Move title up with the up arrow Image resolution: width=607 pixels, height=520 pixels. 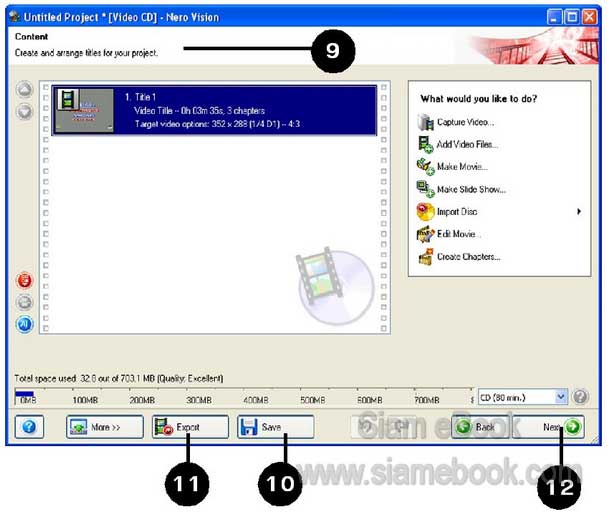(24, 90)
